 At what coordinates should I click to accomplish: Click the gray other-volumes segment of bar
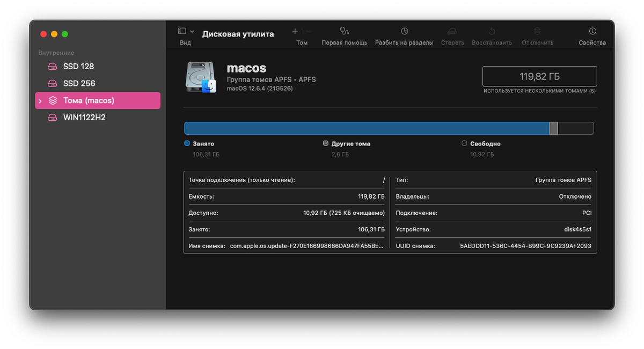click(x=554, y=128)
